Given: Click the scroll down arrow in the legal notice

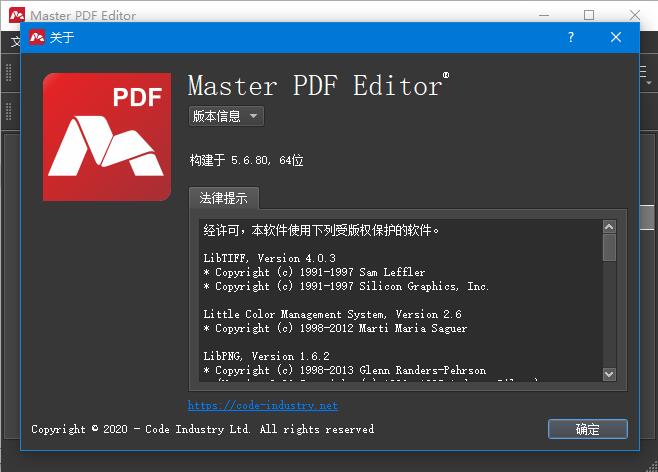Looking at the screenshot, I should point(609,374).
